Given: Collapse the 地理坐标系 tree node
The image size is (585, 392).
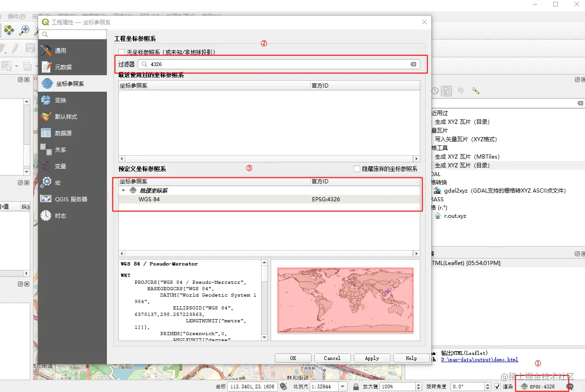Looking at the screenshot, I should click(x=123, y=190).
